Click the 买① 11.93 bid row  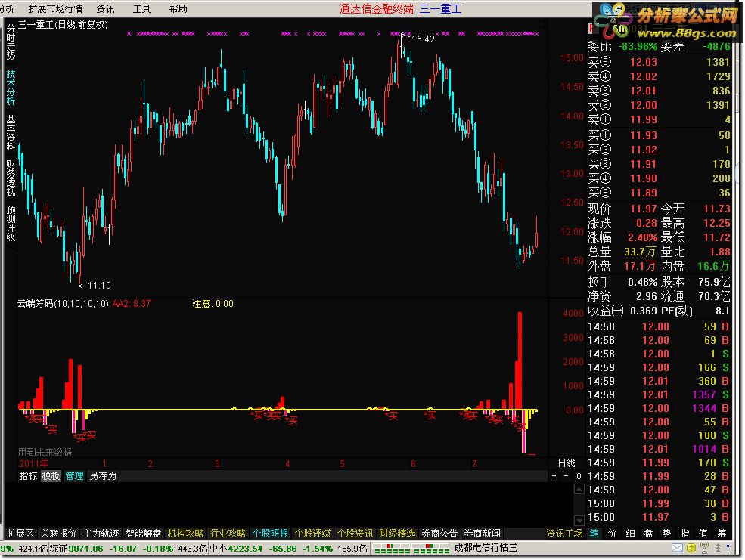(x=659, y=135)
